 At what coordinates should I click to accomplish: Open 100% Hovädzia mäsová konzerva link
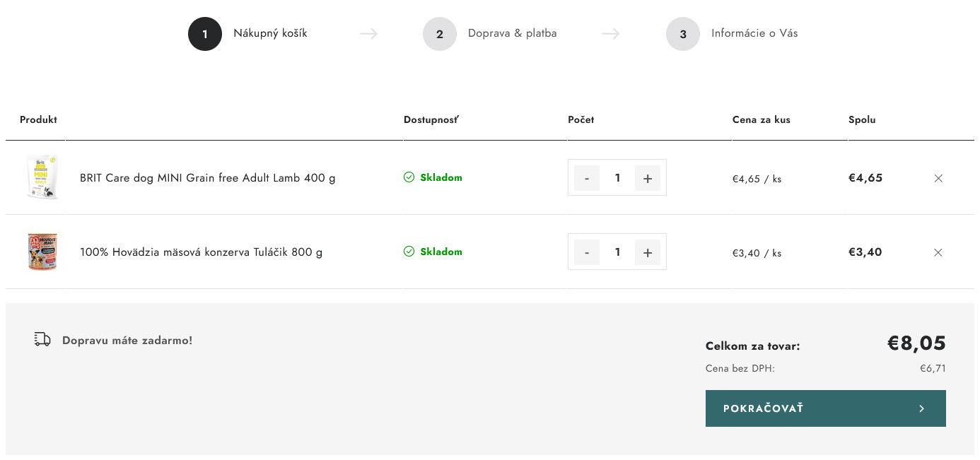201,252
